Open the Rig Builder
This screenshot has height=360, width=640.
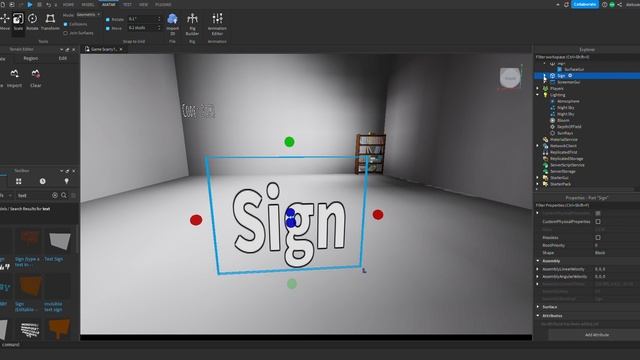(192, 24)
